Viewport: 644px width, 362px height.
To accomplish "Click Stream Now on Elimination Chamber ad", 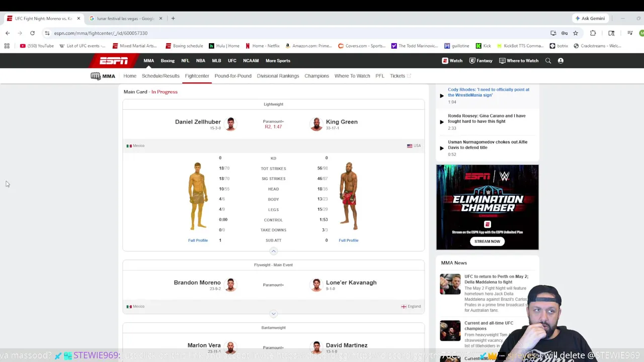I will click(x=487, y=241).
